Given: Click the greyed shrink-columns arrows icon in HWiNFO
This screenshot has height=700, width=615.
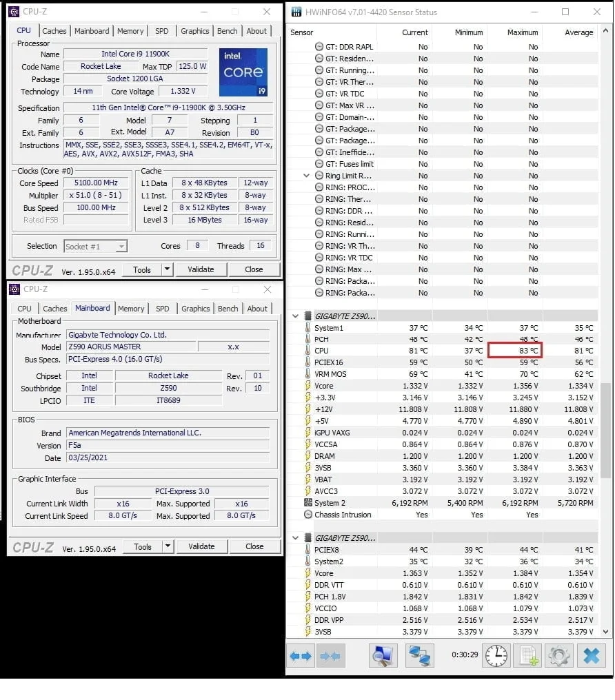Looking at the screenshot, I should [x=330, y=656].
